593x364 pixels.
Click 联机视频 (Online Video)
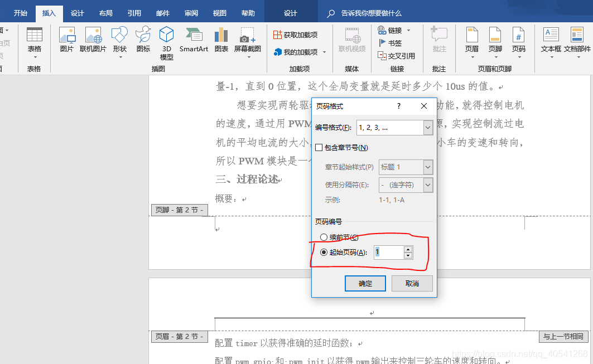[352, 40]
